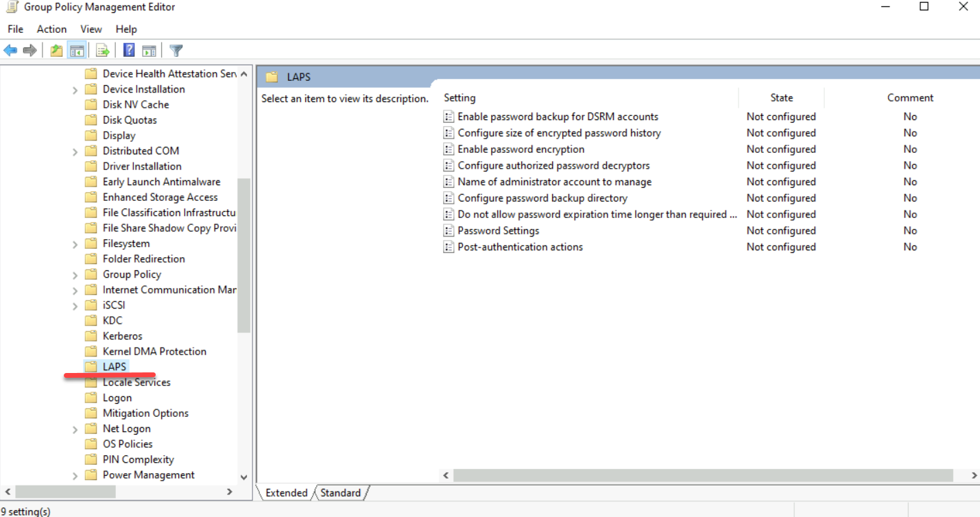This screenshot has width=980, height=517.
Task: Select the LAPS folder in tree
Action: 115,366
